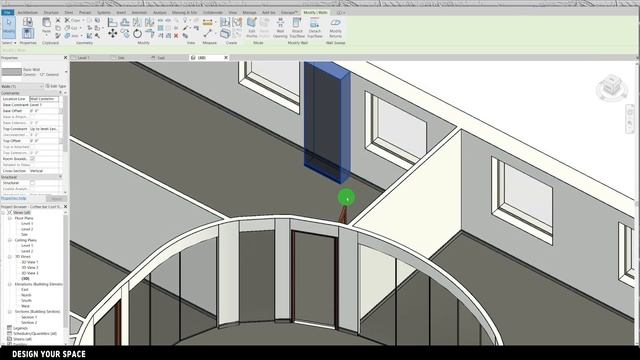
Task: Select Mirror Pick Axis tool
Action: [137, 22]
